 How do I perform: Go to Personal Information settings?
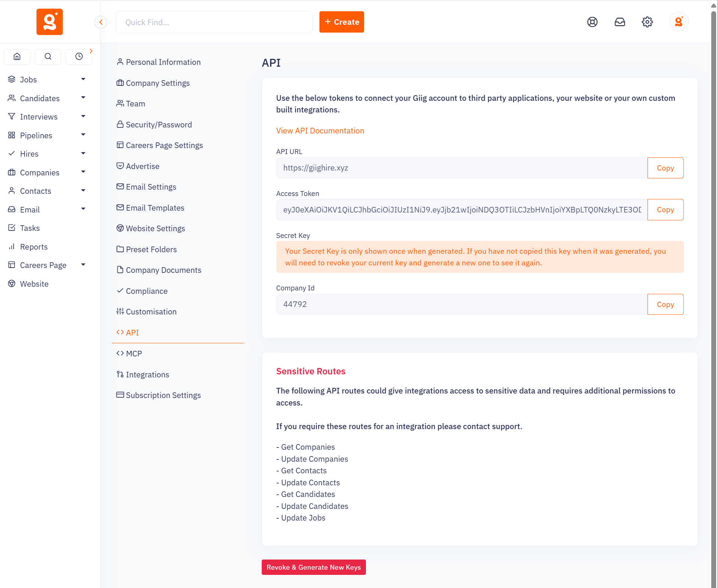click(159, 62)
